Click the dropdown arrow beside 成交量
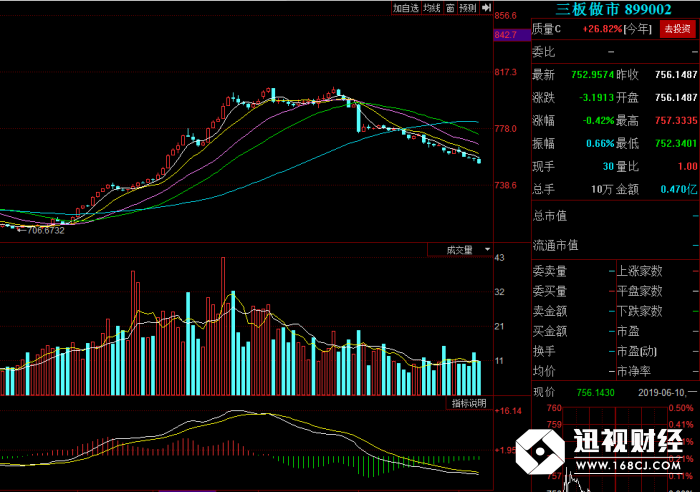Viewport: 700px width, 492px height. (x=487, y=250)
